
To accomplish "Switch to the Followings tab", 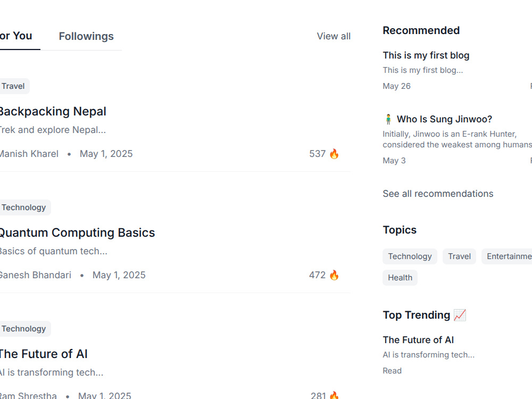I will click(x=86, y=36).
